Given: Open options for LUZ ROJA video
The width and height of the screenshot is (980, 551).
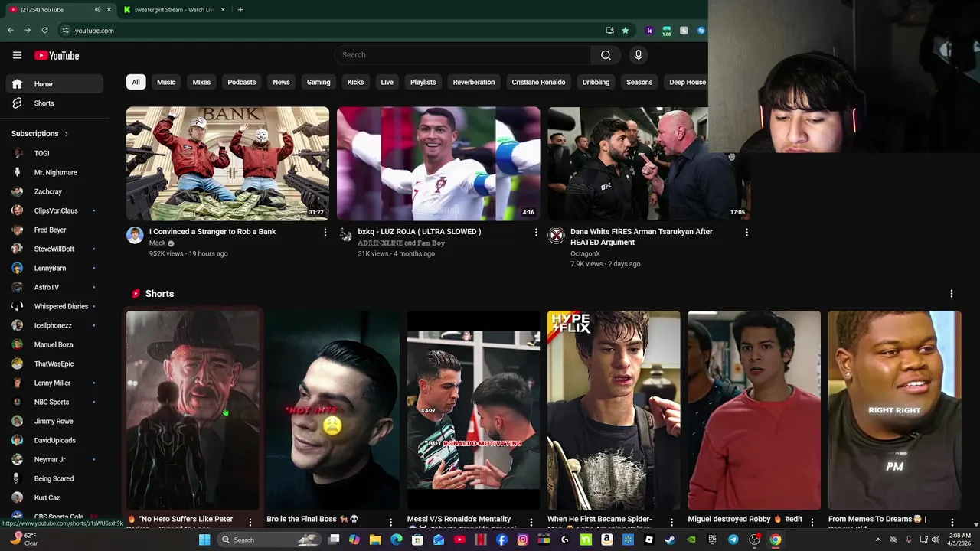Looking at the screenshot, I should pyautogui.click(x=535, y=232).
